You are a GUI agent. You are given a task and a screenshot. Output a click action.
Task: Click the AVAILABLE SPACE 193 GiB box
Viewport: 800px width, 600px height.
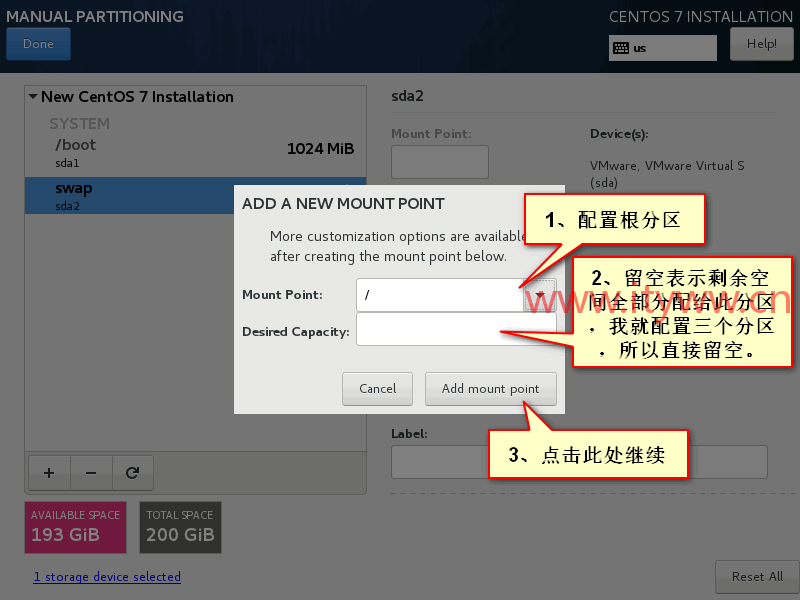click(x=76, y=527)
